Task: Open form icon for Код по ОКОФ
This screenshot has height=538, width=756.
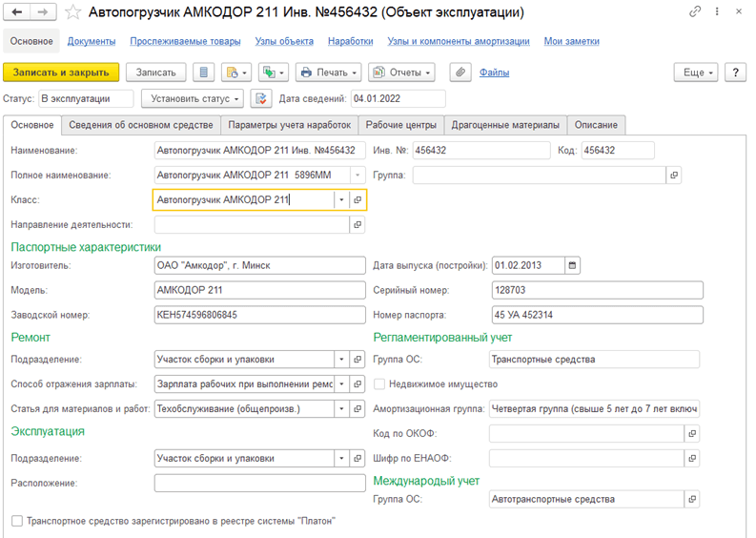Action: click(692, 433)
